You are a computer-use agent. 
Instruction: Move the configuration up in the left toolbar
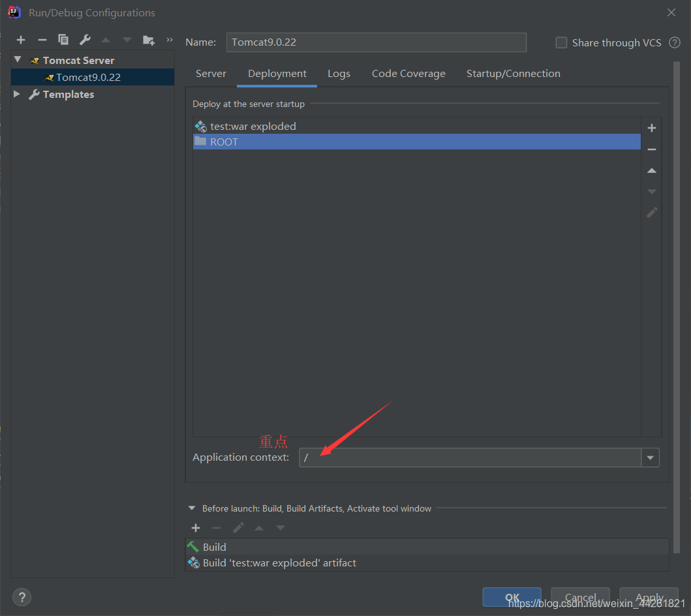point(106,40)
